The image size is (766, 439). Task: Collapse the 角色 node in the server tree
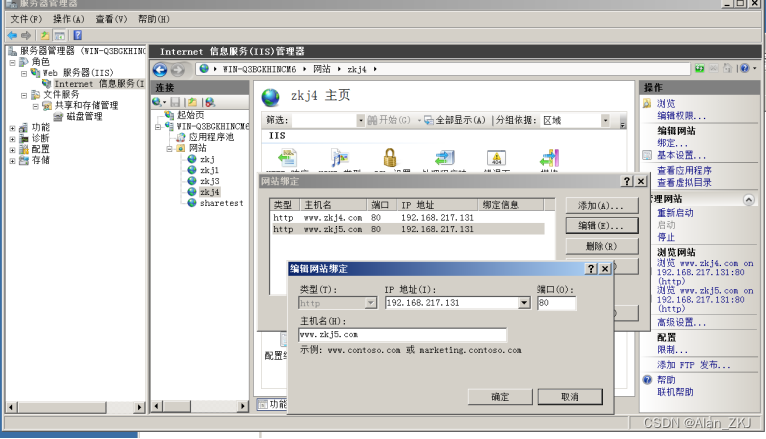(x=12, y=62)
